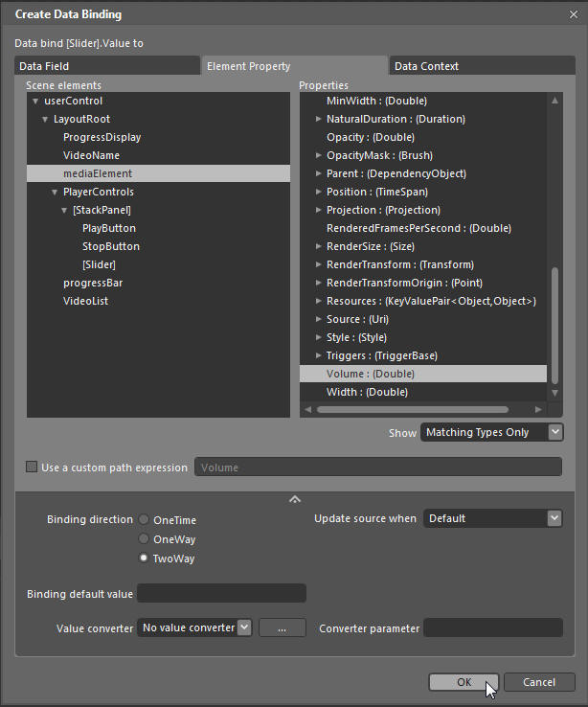Expand the Source : (Uri) arrow
Image resolution: width=588 pixels, height=707 pixels.
click(319, 319)
